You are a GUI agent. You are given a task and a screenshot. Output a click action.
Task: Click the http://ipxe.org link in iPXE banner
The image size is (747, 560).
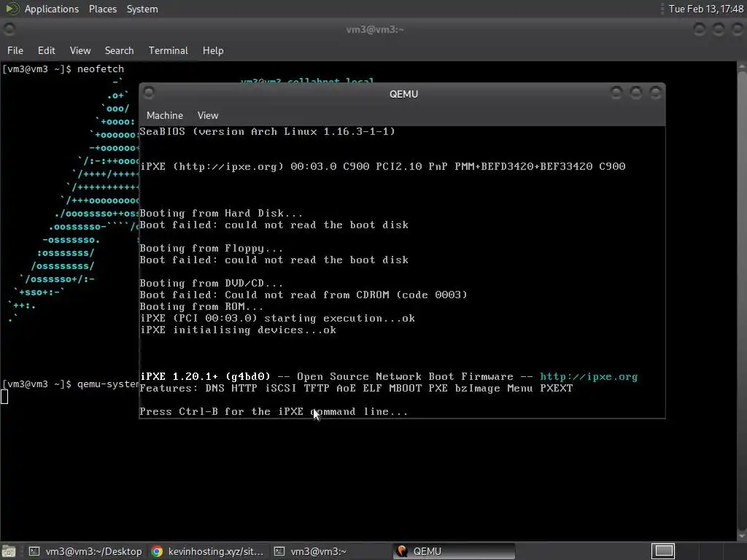coord(589,377)
